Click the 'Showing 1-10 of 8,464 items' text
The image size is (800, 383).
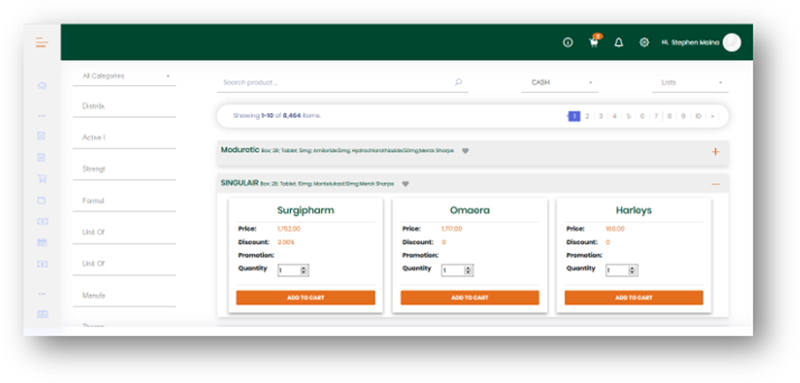[277, 116]
